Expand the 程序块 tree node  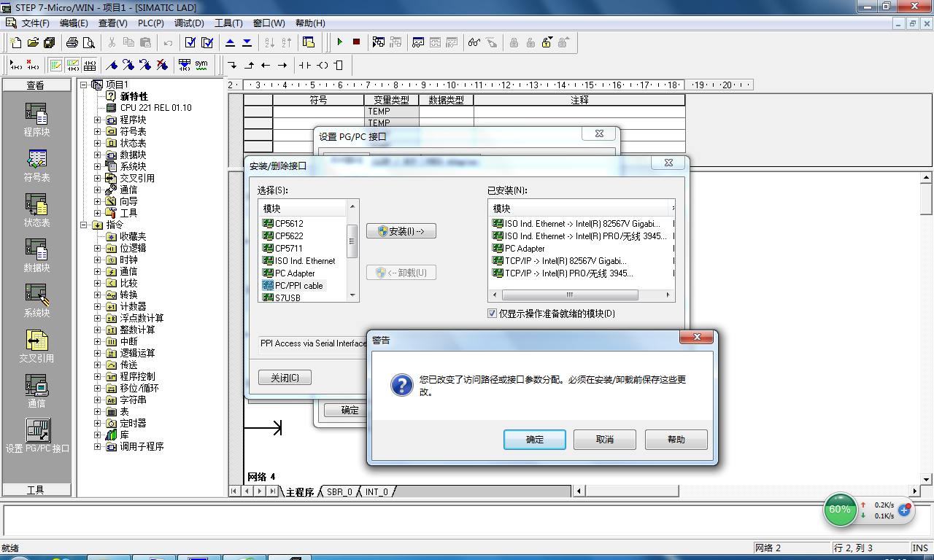[x=98, y=120]
